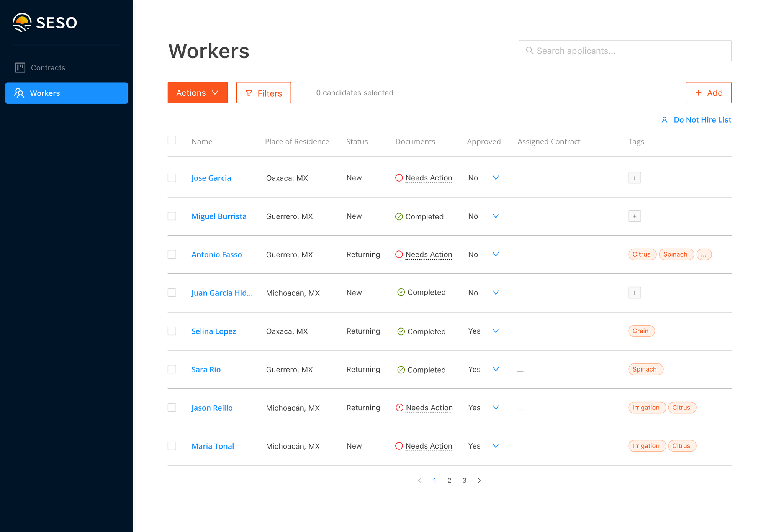This screenshot has width=766, height=532.
Task: Click the add tag plus icon for Jose Garcia
Action: point(634,178)
